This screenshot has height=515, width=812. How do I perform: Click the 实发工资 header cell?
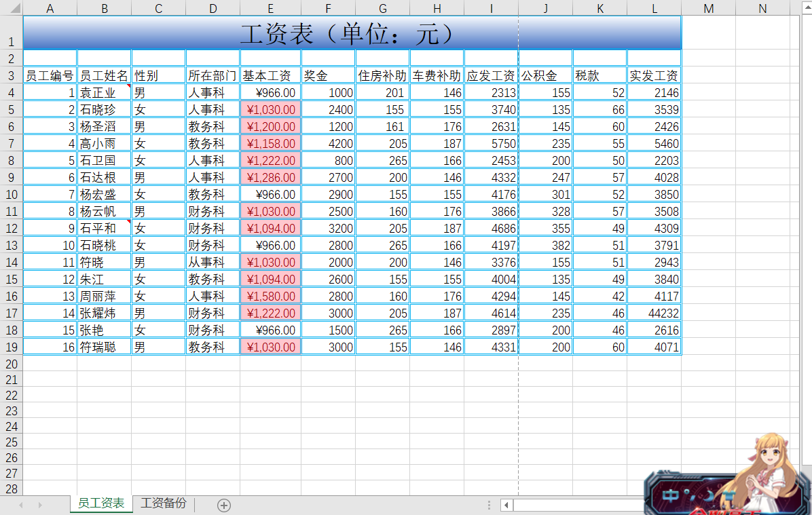point(654,75)
